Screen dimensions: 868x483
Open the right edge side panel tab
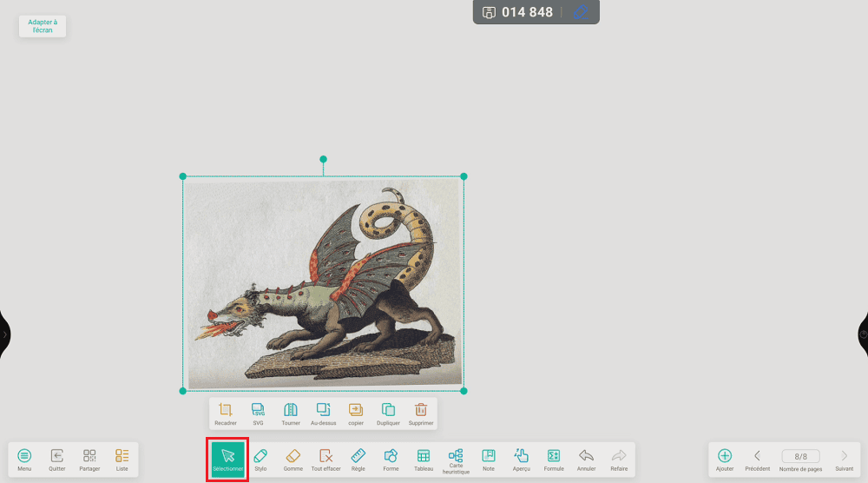coord(863,334)
